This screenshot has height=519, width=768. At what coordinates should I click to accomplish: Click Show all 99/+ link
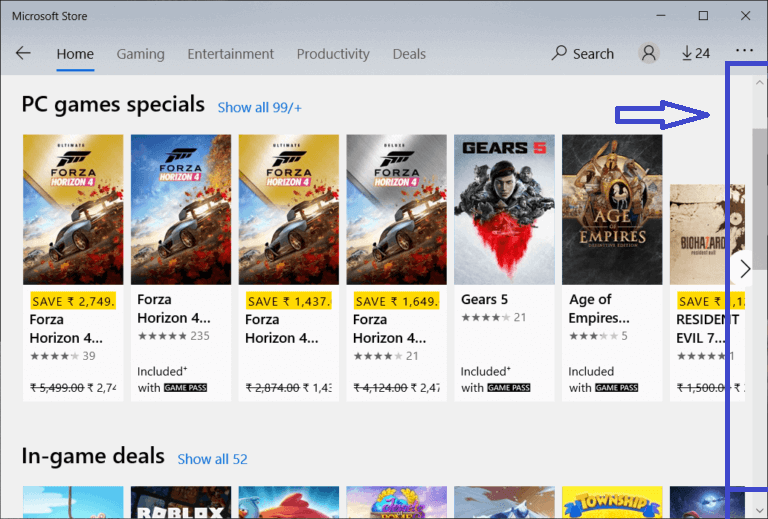click(x=260, y=107)
